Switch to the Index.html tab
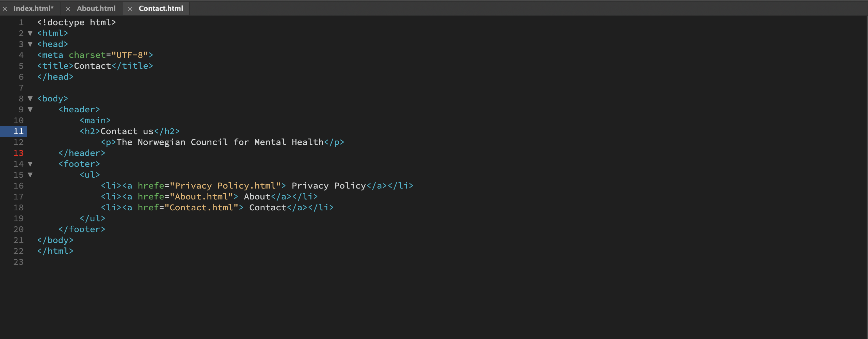This screenshot has height=339, width=868. 33,9
